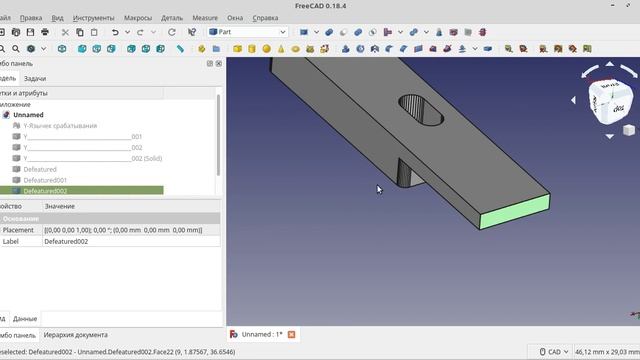
Task: Create a torus primitive
Action: 296,49
